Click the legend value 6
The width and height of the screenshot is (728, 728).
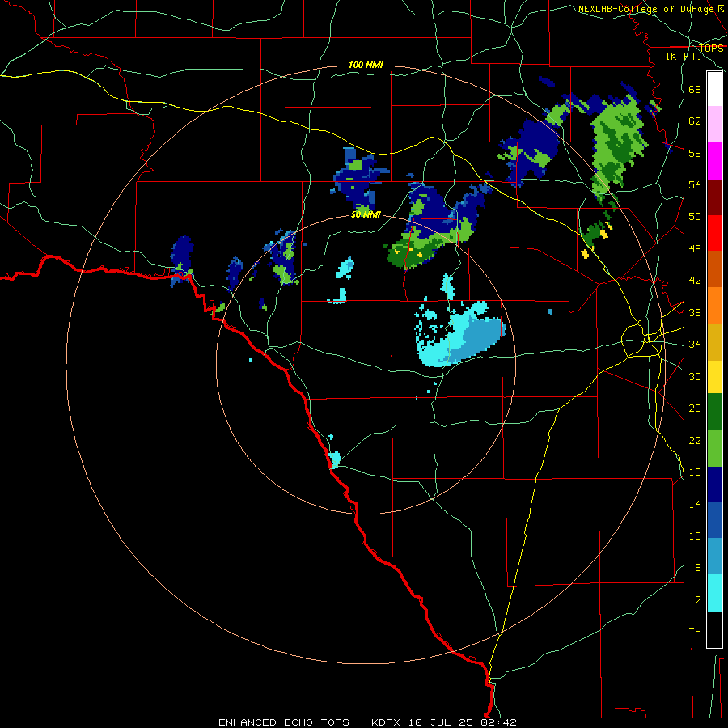click(698, 567)
